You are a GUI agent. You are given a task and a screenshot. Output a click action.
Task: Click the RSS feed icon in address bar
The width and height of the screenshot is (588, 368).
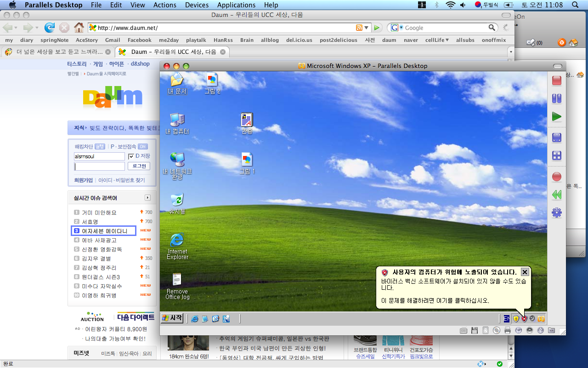pos(359,28)
